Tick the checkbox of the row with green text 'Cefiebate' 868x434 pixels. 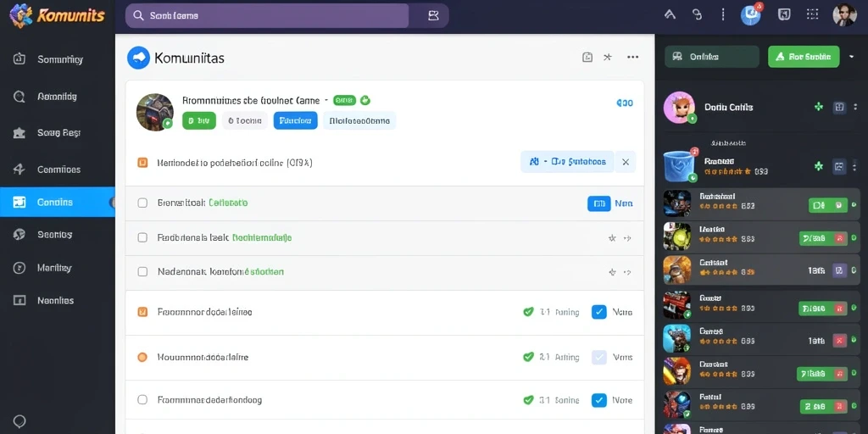point(142,203)
